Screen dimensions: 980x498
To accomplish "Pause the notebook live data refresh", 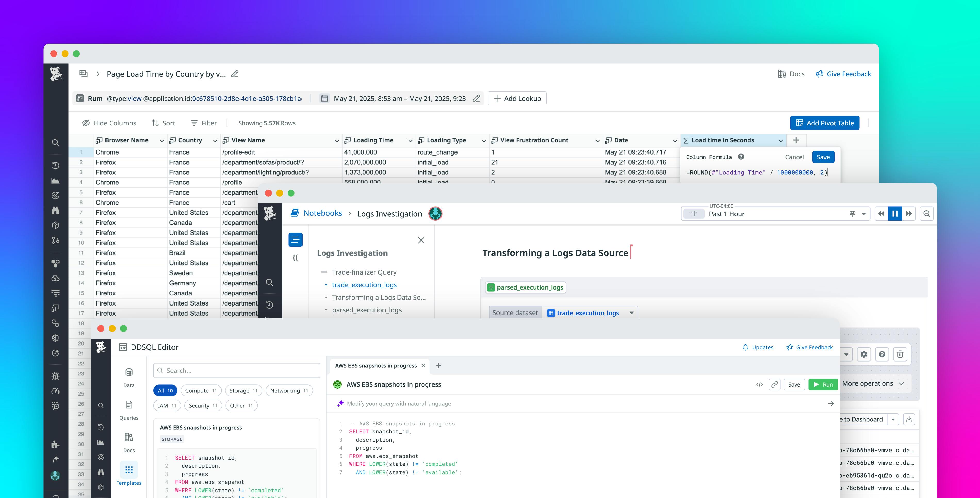I will 895,214.
